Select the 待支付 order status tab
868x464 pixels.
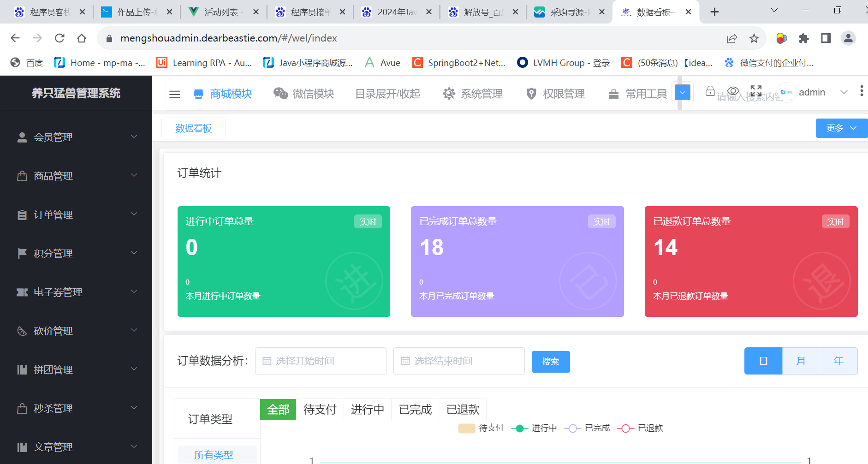(320, 410)
